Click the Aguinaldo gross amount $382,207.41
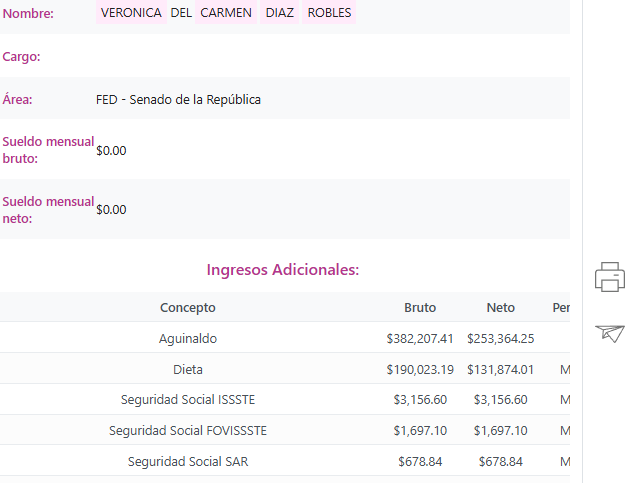This screenshot has width=639, height=483. click(x=420, y=339)
